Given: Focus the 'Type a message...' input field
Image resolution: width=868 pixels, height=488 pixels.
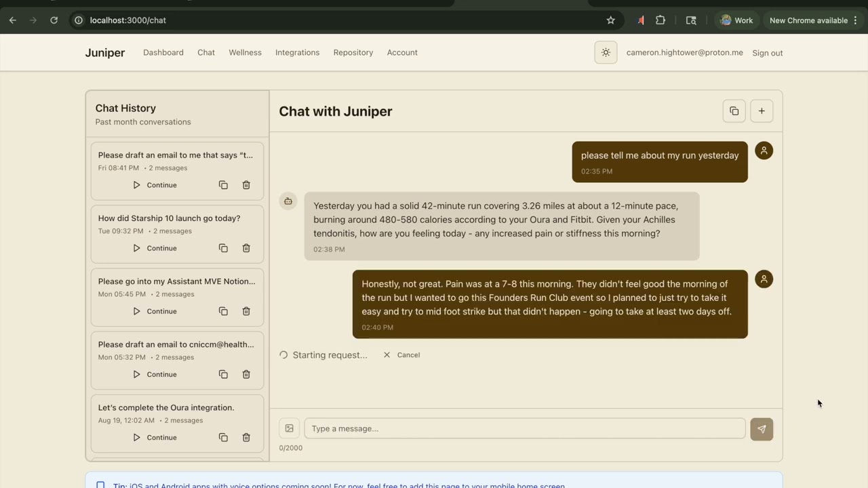Looking at the screenshot, I should pyautogui.click(x=524, y=428).
